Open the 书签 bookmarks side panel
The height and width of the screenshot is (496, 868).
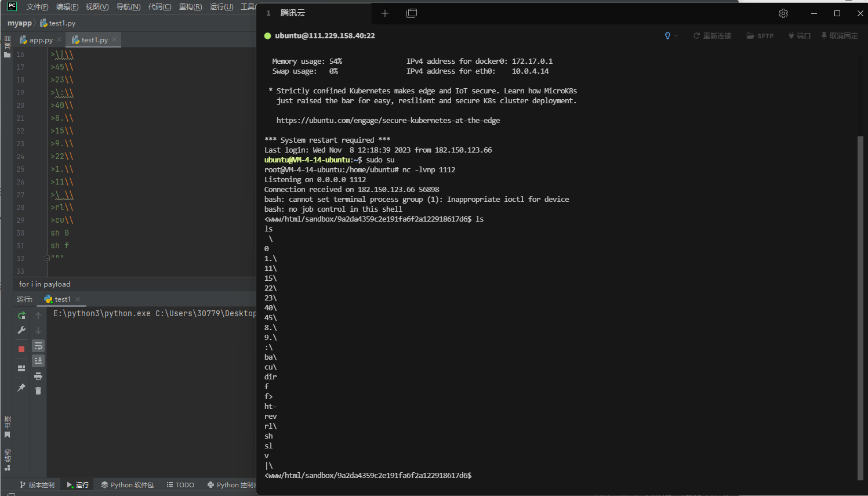(7, 426)
